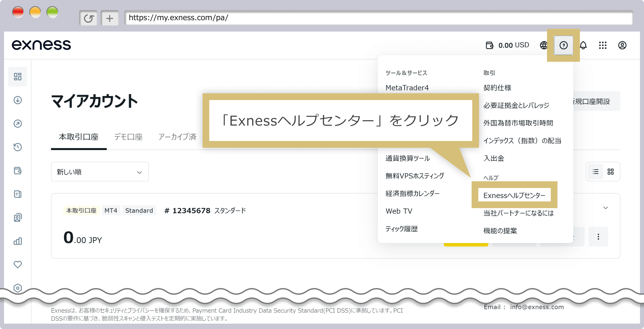644x329 pixels.
Task: Open the notifications bell
Action: [583, 45]
